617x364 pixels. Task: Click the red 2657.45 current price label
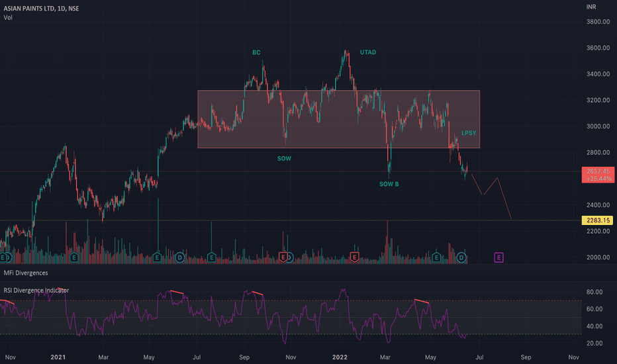[598, 175]
